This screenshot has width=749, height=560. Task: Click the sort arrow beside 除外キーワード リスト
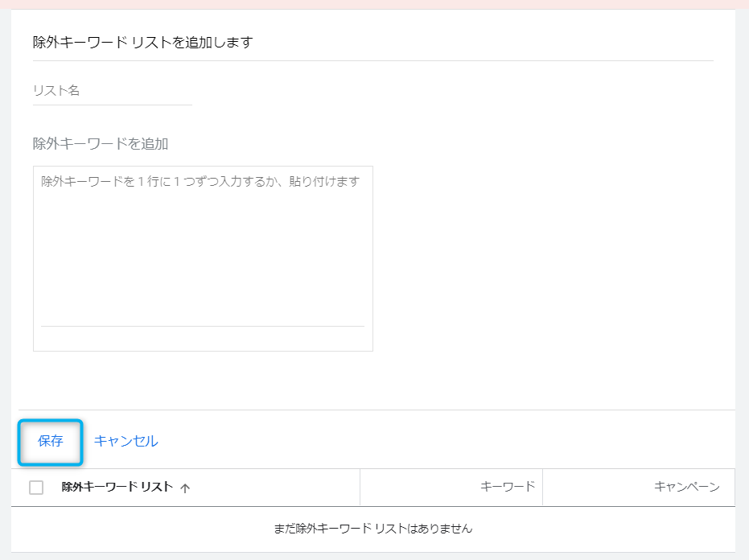185,488
